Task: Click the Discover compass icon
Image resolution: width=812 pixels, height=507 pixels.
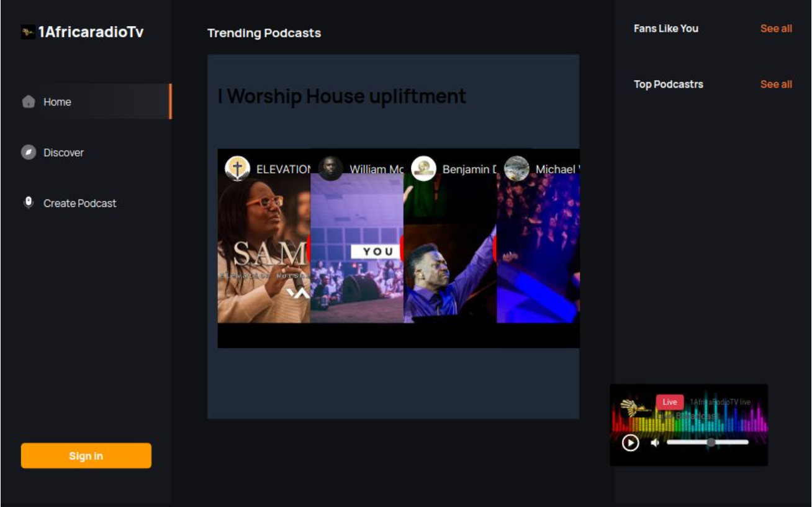Action: [29, 152]
